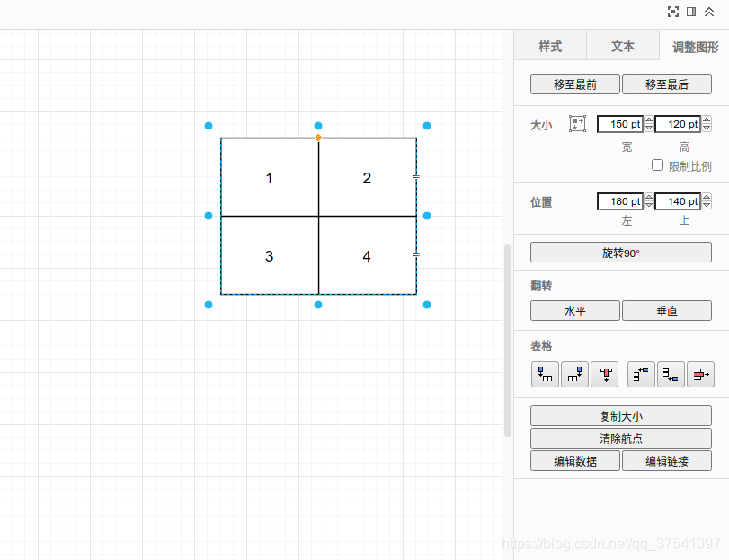
Task: Click the delete column table icon
Action: pos(604,375)
